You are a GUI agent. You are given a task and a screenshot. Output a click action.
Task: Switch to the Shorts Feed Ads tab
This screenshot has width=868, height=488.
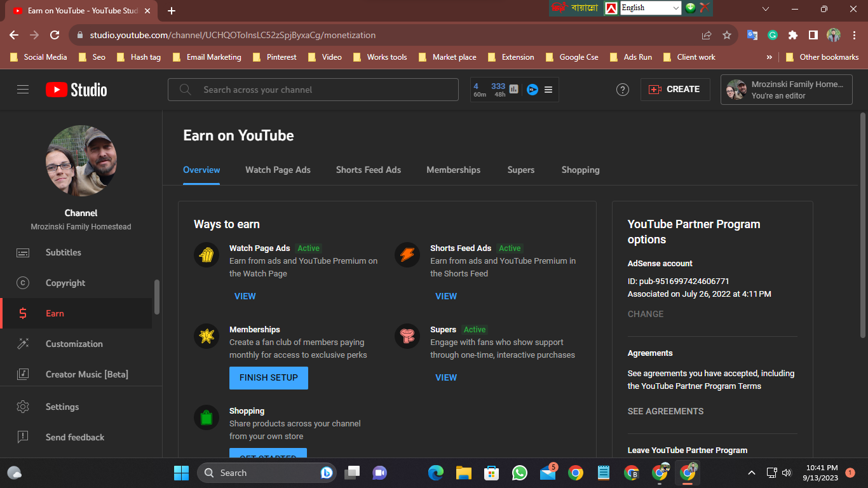click(x=369, y=170)
